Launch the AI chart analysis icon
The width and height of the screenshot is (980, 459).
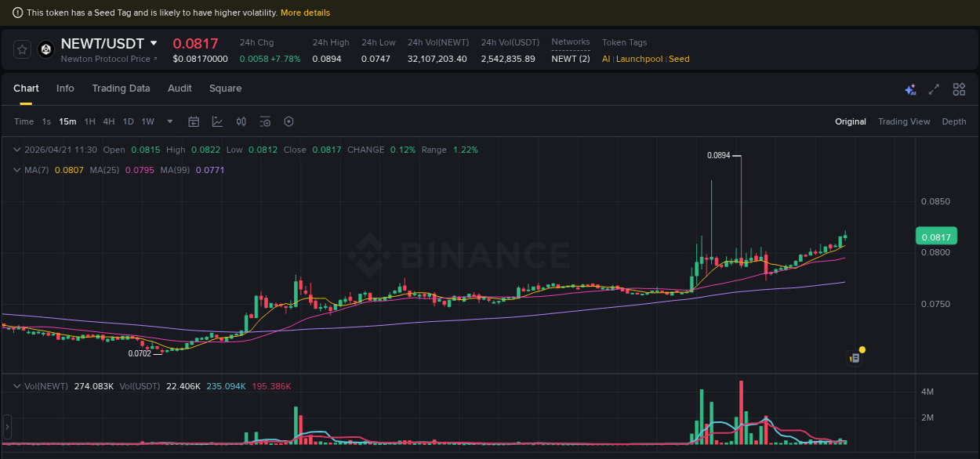(910, 89)
